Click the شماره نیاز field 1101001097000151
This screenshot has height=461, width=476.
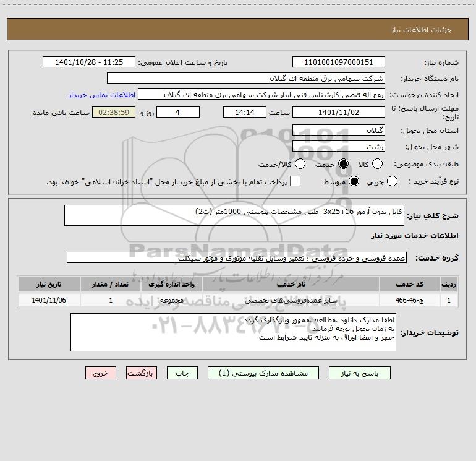[339, 62]
